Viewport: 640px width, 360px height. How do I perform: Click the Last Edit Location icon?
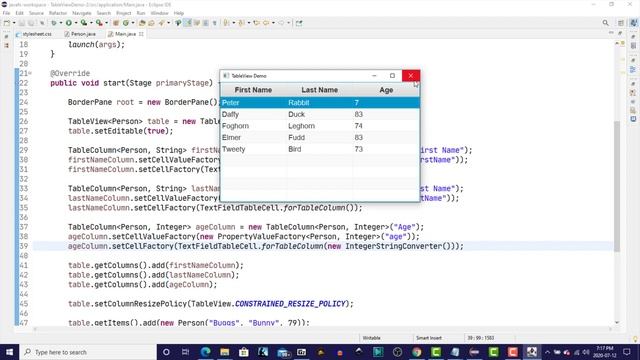pyautogui.click(x=256, y=23)
